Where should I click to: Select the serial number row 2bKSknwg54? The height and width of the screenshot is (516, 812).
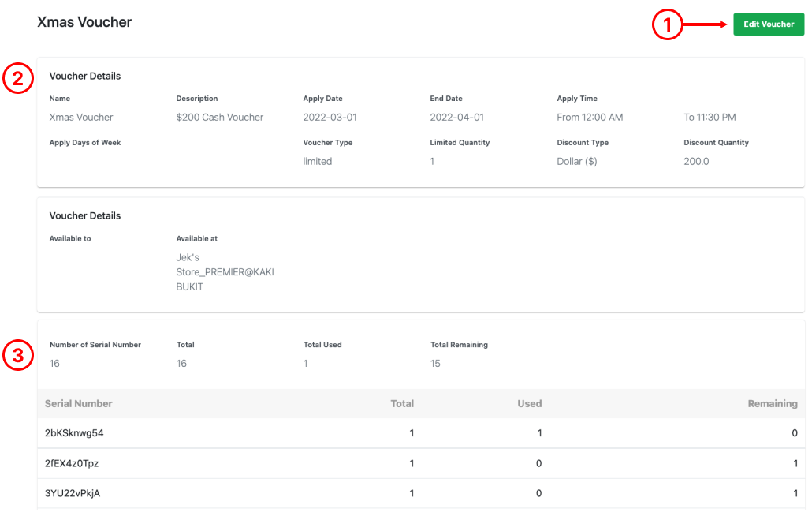(421, 433)
